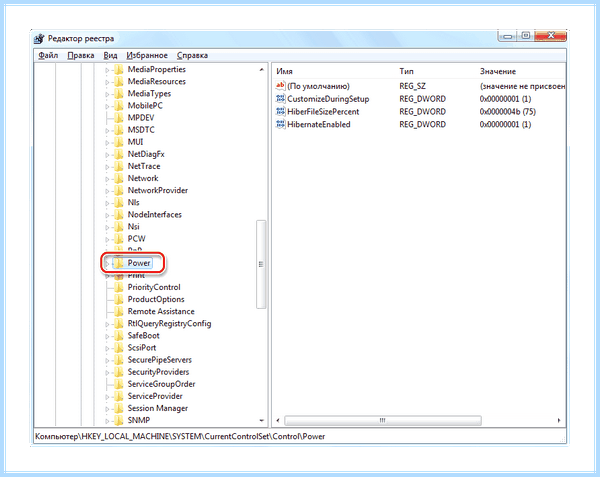The image size is (600, 477).
Task: Select the NetTrace folder icon
Action: [119, 166]
